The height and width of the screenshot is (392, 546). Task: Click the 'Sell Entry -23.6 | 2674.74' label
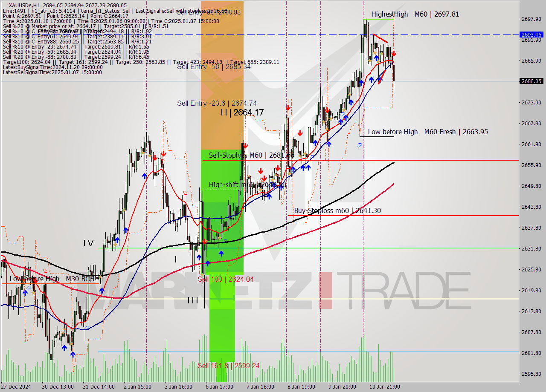(x=217, y=103)
